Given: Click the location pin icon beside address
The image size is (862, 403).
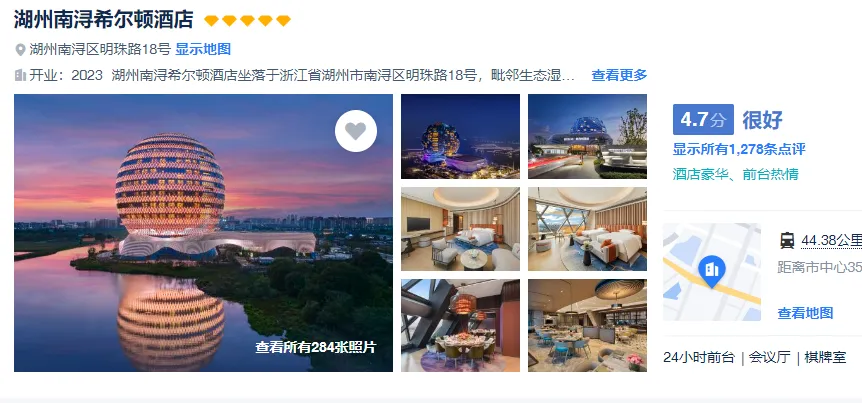Looking at the screenshot, I should [20, 50].
